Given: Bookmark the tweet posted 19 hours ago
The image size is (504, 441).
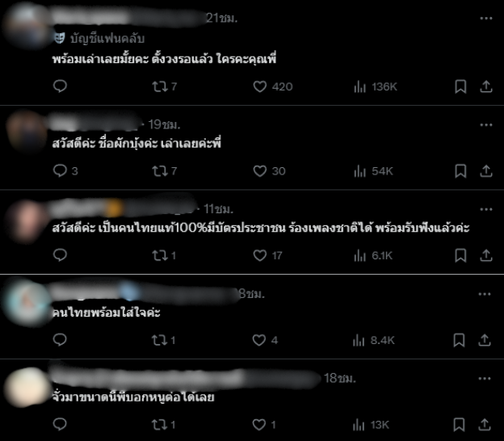Looking at the screenshot, I should pos(460,171).
